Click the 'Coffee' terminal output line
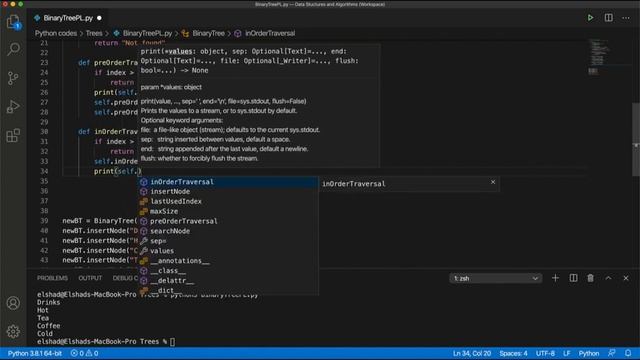Image resolution: width=640 pixels, height=360 pixels. tap(49, 326)
